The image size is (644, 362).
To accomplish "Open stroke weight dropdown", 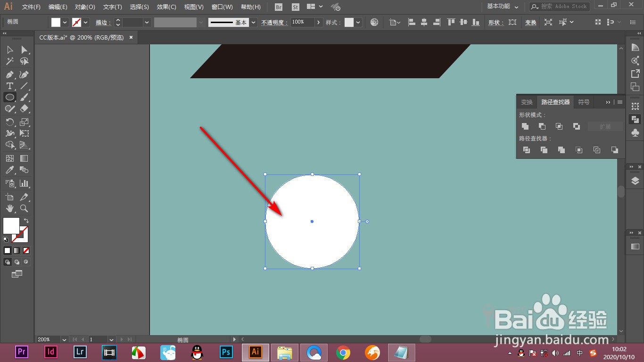I will coord(147,22).
